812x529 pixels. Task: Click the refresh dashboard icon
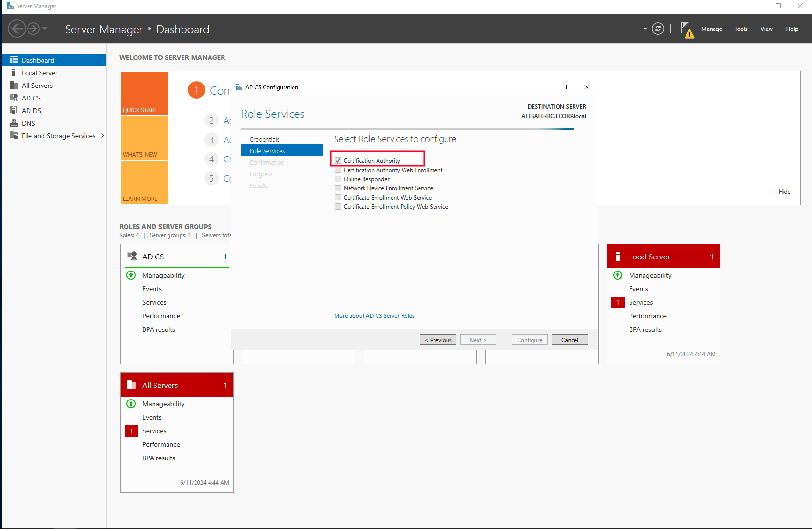click(658, 29)
